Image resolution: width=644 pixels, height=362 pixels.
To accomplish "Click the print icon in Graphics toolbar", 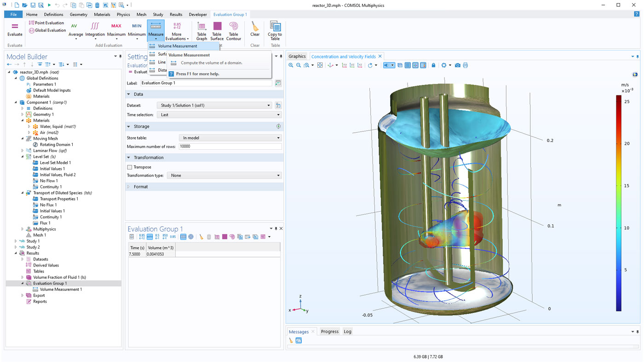I will (x=465, y=65).
